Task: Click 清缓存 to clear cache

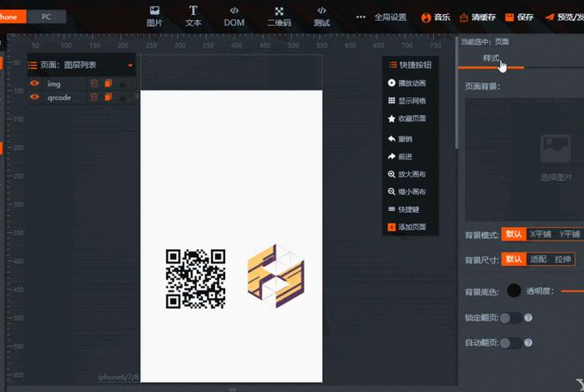Action: 478,18
